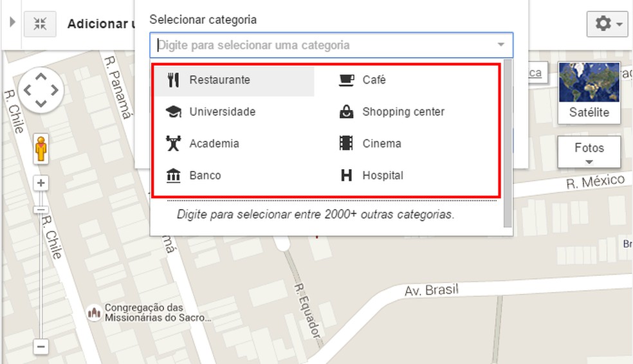This screenshot has height=364, width=633.
Task: Click the Cinema film strip icon
Action: click(346, 143)
